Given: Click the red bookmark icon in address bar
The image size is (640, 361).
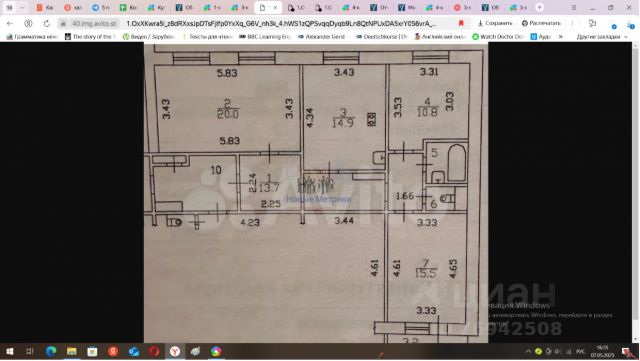Looking at the screenshot, I should [461, 24].
